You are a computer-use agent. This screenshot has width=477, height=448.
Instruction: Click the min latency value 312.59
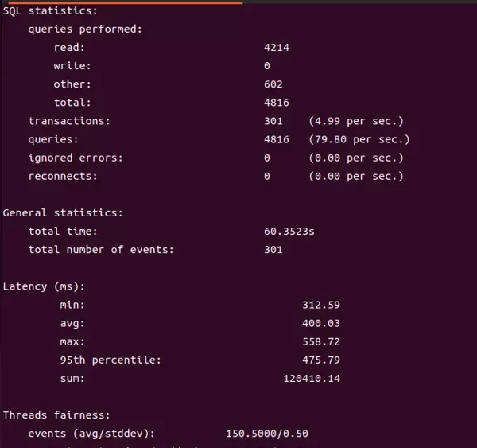point(321,305)
